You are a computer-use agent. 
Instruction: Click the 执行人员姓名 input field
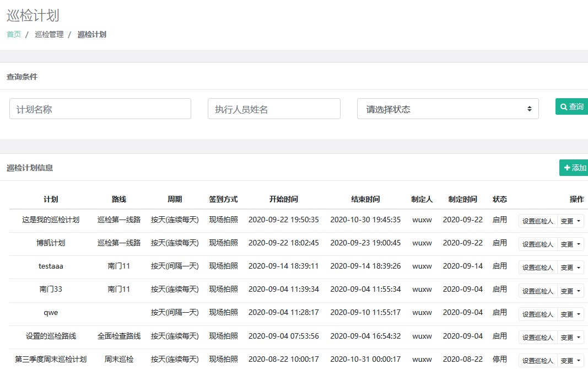(274, 109)
